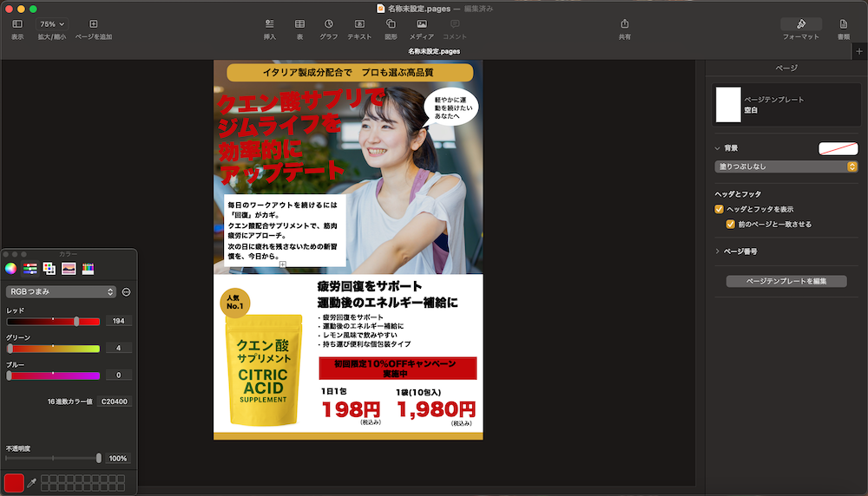Select the 1,980円 price text

coord(437,410)
